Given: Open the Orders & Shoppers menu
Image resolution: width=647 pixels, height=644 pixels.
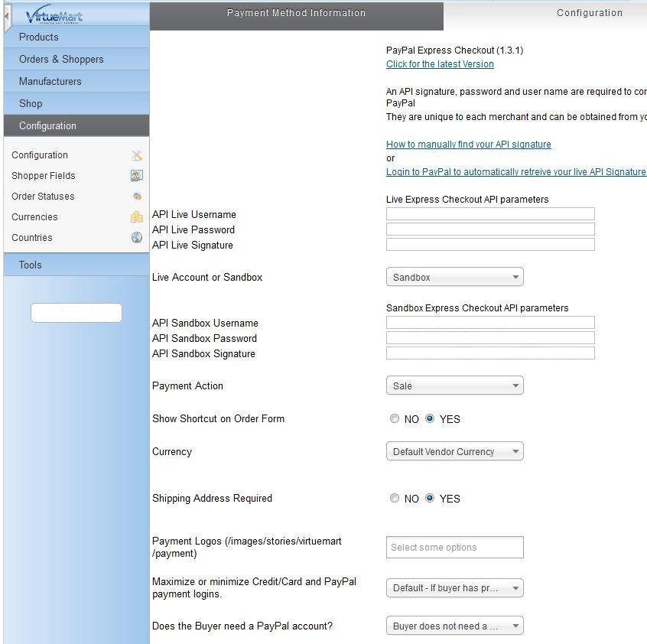Looking at the screenshot, I should tap(76, 60).
